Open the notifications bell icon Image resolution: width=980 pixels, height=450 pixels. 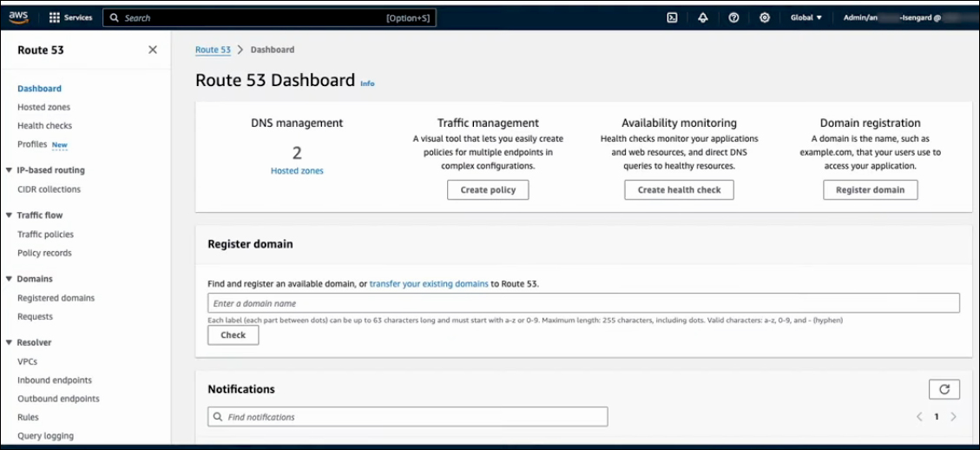(702, 17)
